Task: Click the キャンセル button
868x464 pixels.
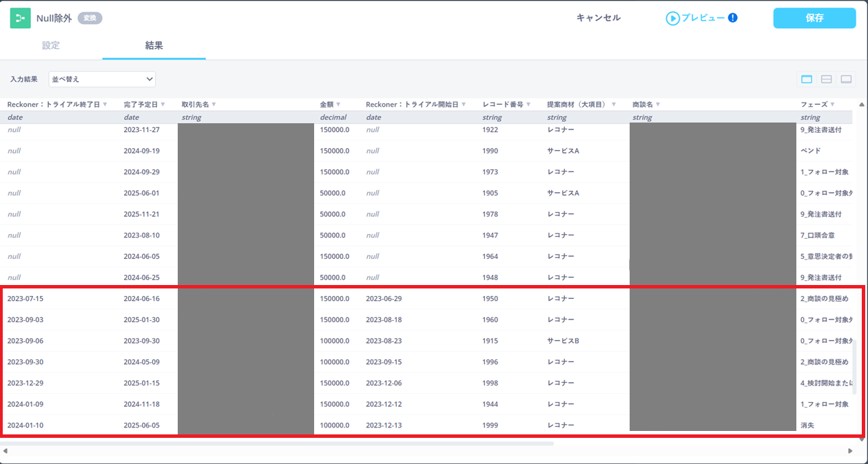Action: pyautogui.click(x=598, y=18)
